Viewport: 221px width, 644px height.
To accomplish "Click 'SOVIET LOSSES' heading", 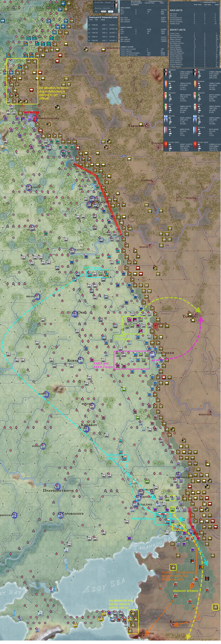I will tap(126, 27).
